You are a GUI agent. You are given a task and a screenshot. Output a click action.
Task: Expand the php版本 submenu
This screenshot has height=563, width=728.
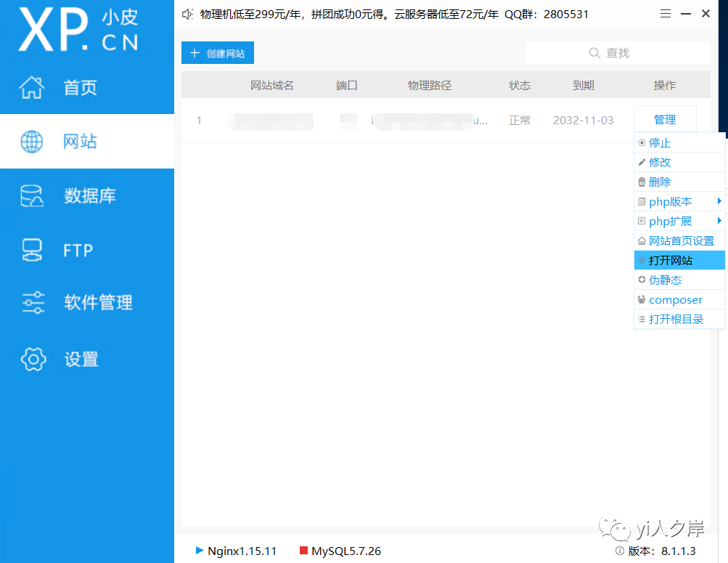(679, 202)
